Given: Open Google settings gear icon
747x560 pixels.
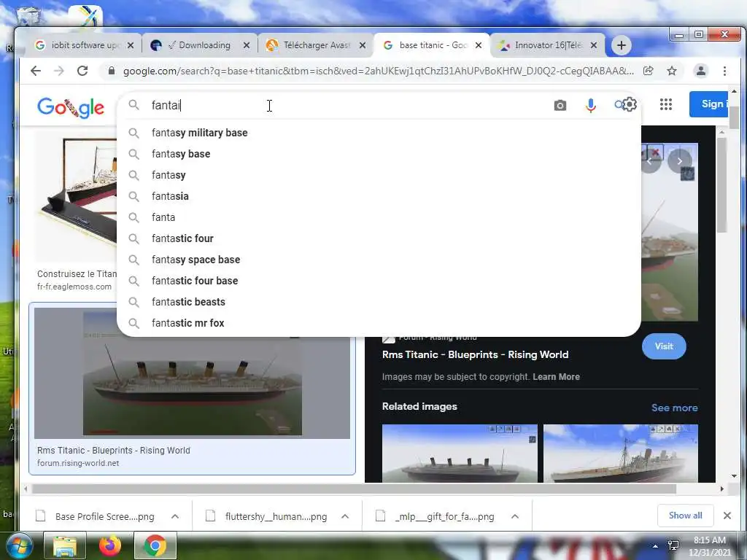Looking at the screenshot, I should [630, 104].
